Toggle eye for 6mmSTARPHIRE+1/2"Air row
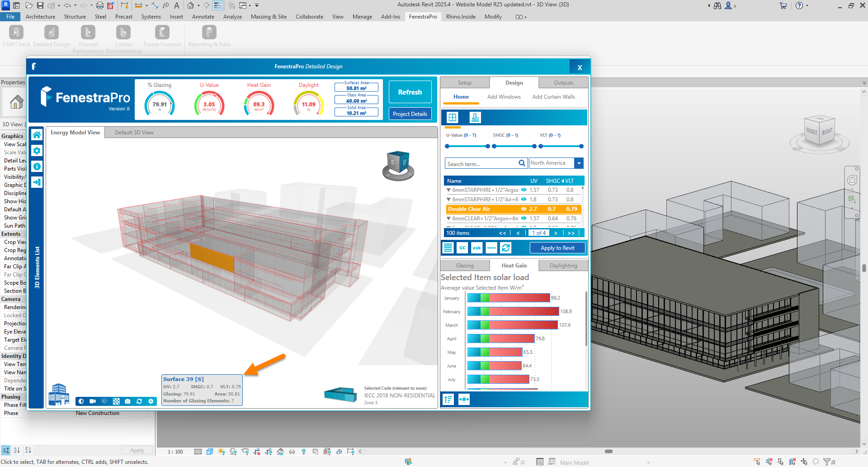This screenshot has width=868, height=467. (524, 200)
